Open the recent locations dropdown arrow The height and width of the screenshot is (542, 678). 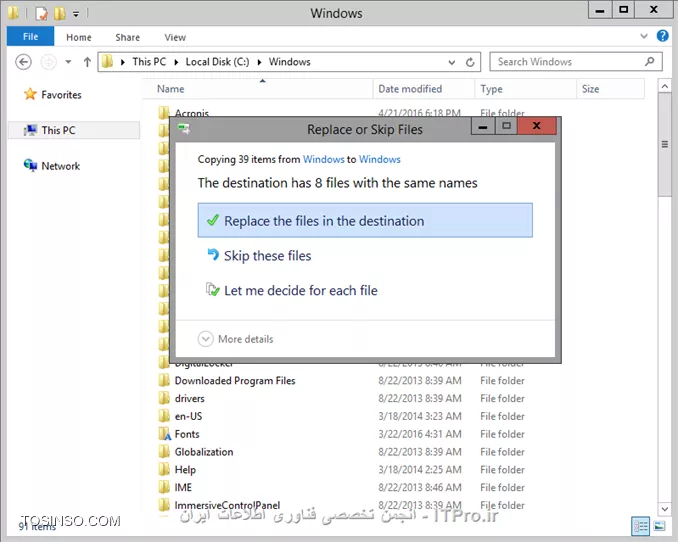click(x=68, y=62)
